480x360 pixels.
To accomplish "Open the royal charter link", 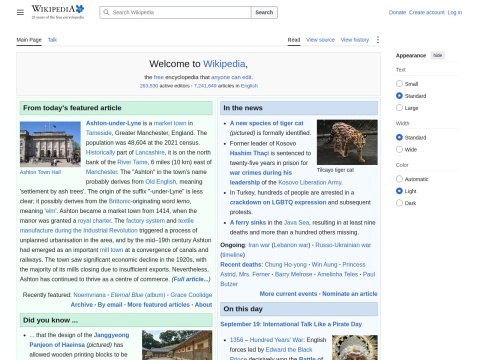I will (94, 221).
